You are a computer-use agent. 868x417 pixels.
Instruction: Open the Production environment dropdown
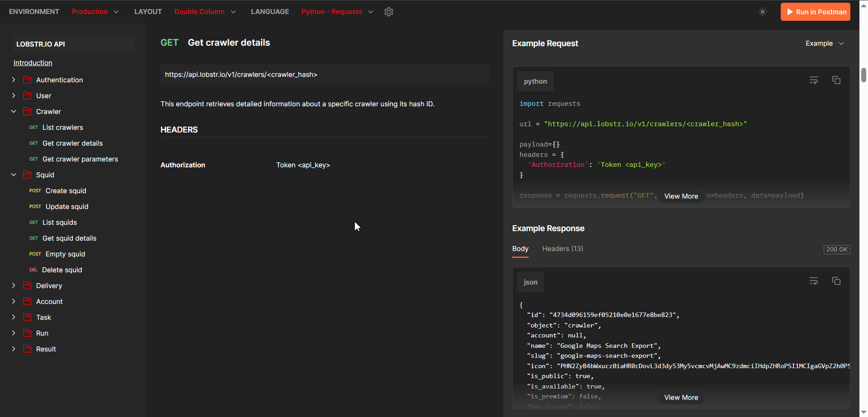click(x=95, y=12)
